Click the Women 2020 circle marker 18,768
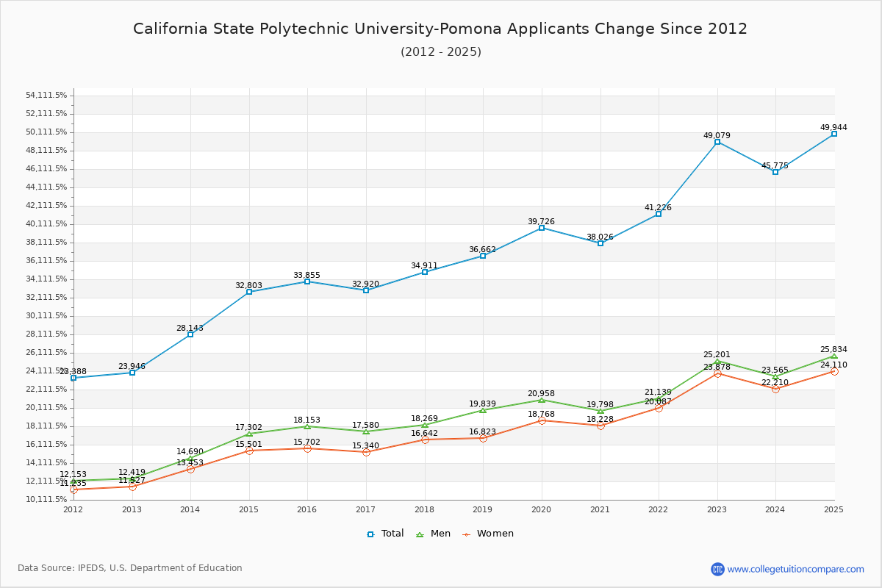The image size is (882, 588). click(x=542, y=420)
